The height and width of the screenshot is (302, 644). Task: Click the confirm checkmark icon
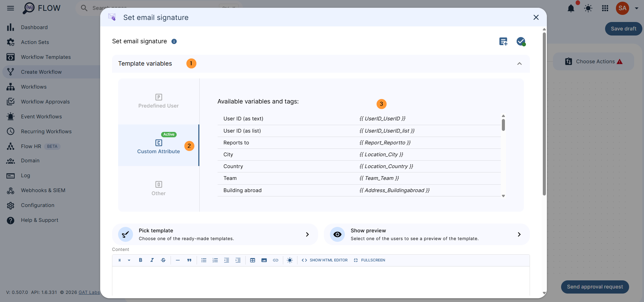(x=521, y=41)
